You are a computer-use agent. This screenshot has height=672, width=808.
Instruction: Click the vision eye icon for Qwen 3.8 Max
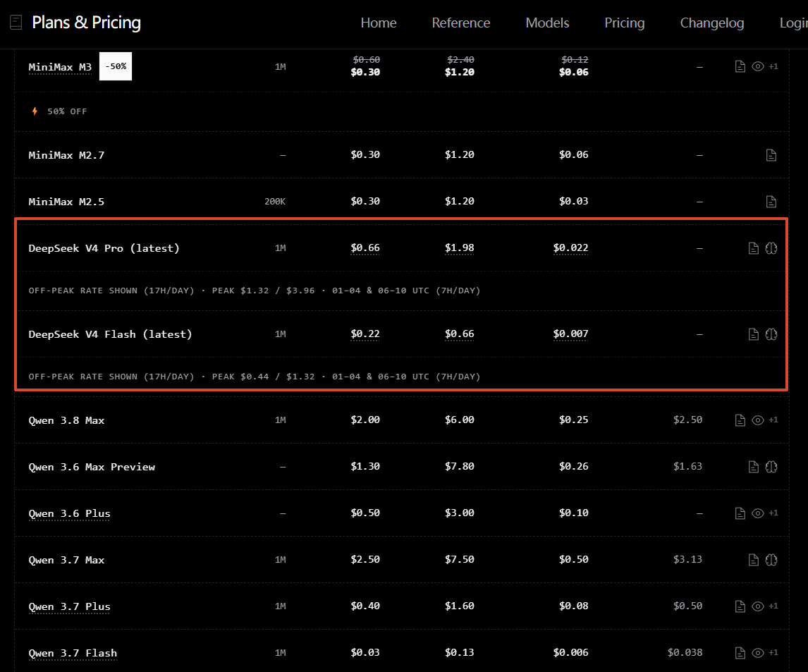pyautogui.click(x=757, y=420)
